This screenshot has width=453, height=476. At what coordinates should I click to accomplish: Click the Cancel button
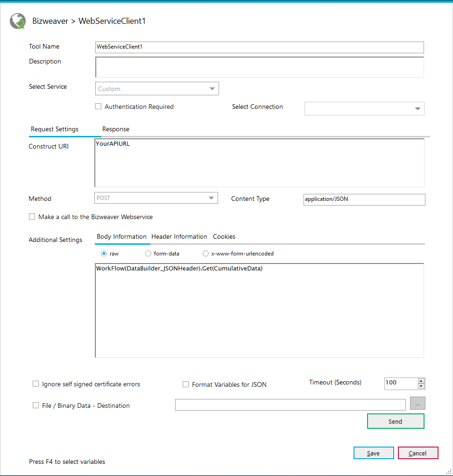coord(418,453)
